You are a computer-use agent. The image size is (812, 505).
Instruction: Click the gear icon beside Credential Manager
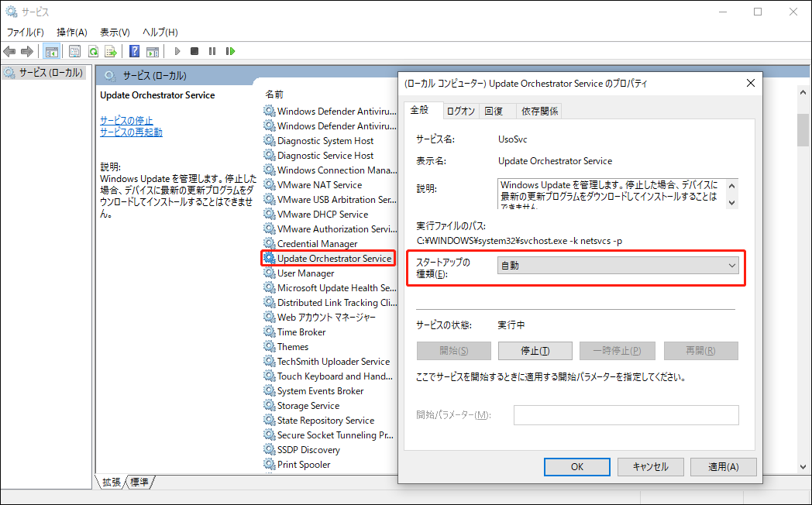pyautogui.click(x=269, y=244)
